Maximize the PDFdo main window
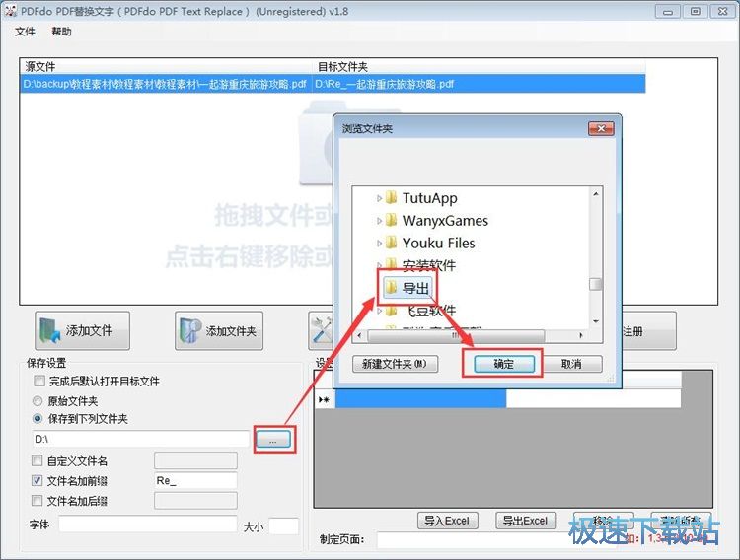The height and width of the screenshot is (560, 740). coord(696,11)
